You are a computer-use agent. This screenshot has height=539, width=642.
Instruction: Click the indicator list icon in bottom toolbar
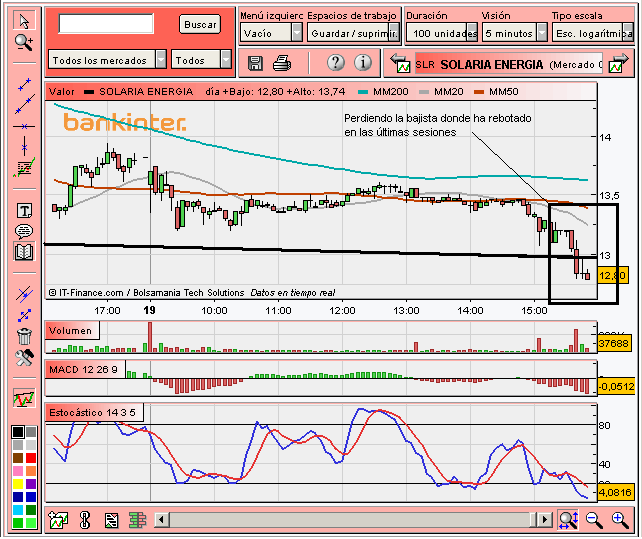[x=111, y=521]
